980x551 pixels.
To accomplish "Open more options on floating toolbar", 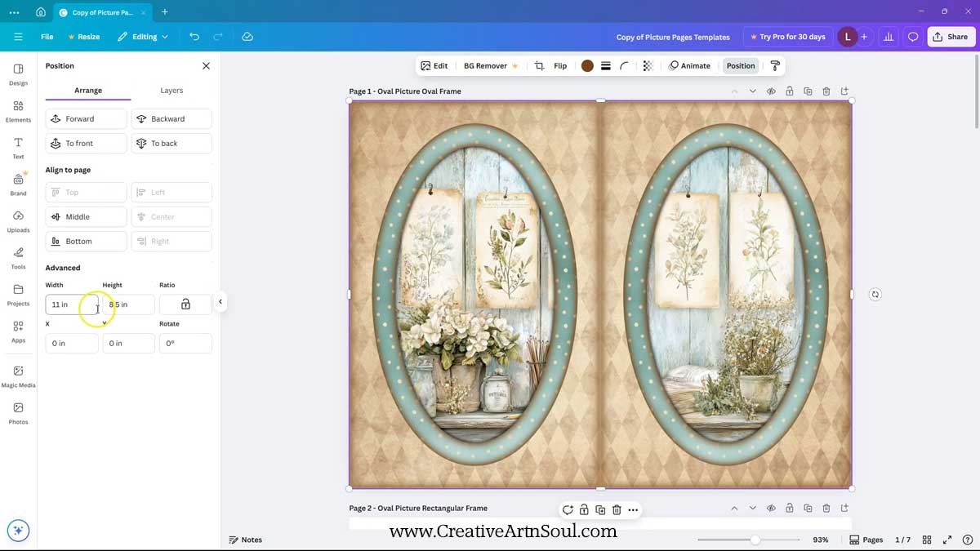I will pyautogui.click(x=633, y=510).
